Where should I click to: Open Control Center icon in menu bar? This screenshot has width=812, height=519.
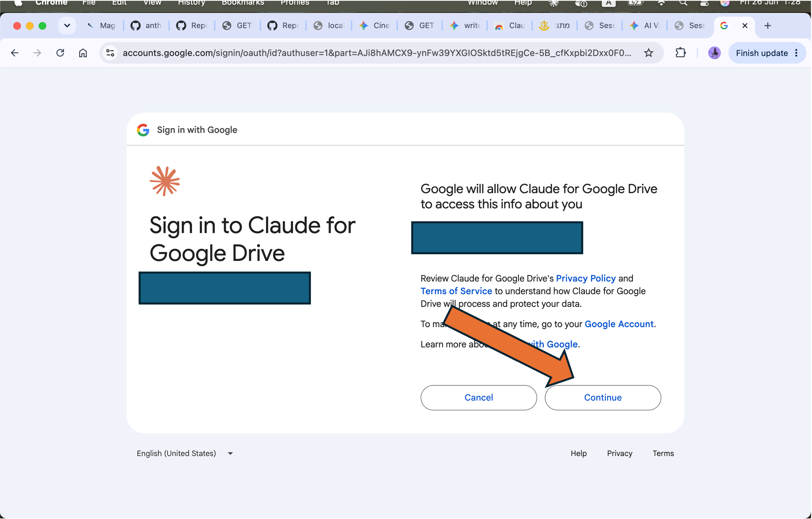coord(704,3)
